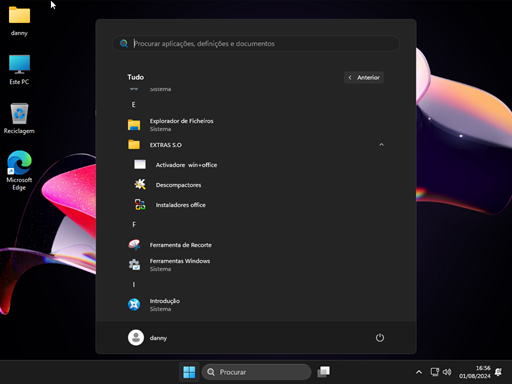The height and width of the screenshot is (384, 512).
Task: Collapse the EXTRAS S.O folder chevron
Action: pyautogui.click(x=381, y=145)
